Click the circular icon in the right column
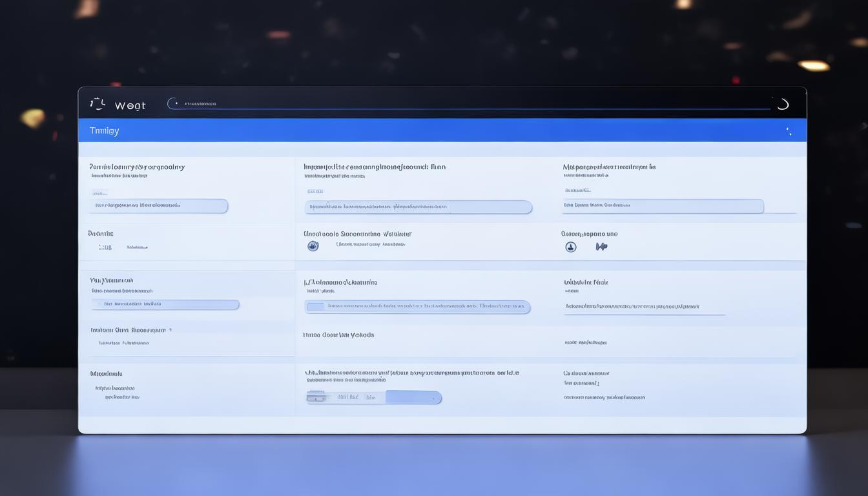 pos(570,247)
